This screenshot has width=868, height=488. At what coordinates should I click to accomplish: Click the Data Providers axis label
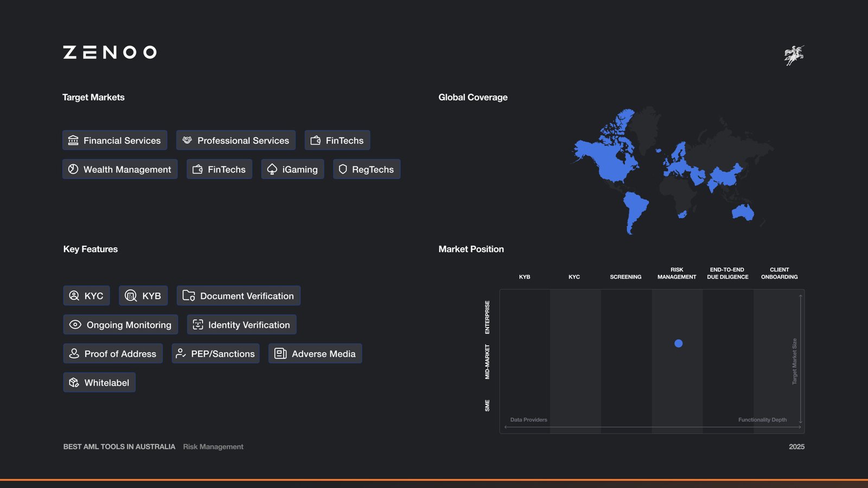[528, 420]
